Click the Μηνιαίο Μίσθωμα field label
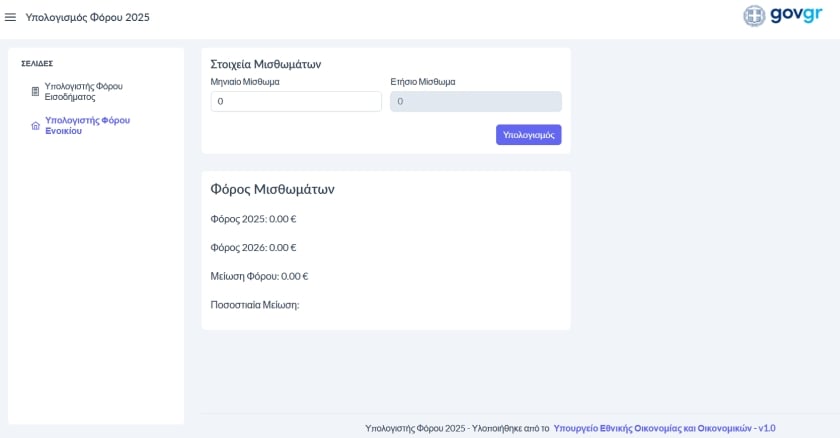 (x=245, y=82)
